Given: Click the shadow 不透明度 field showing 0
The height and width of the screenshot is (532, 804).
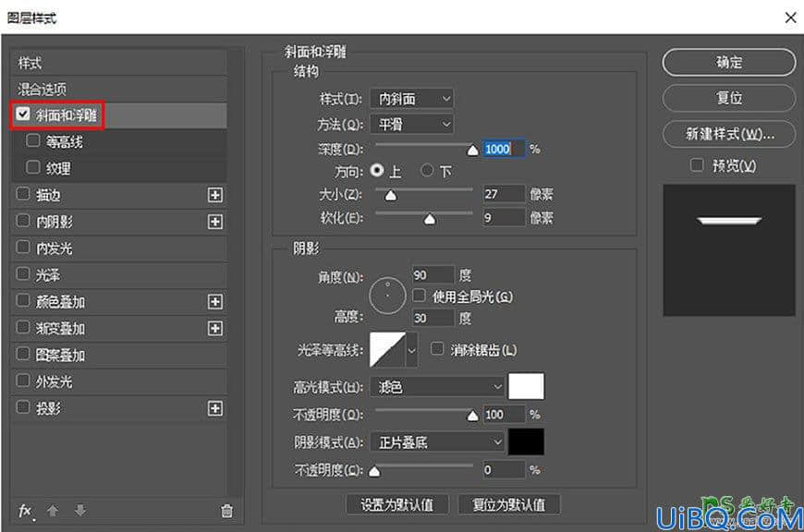Looking at the screenshot, I should pos(504,469).
